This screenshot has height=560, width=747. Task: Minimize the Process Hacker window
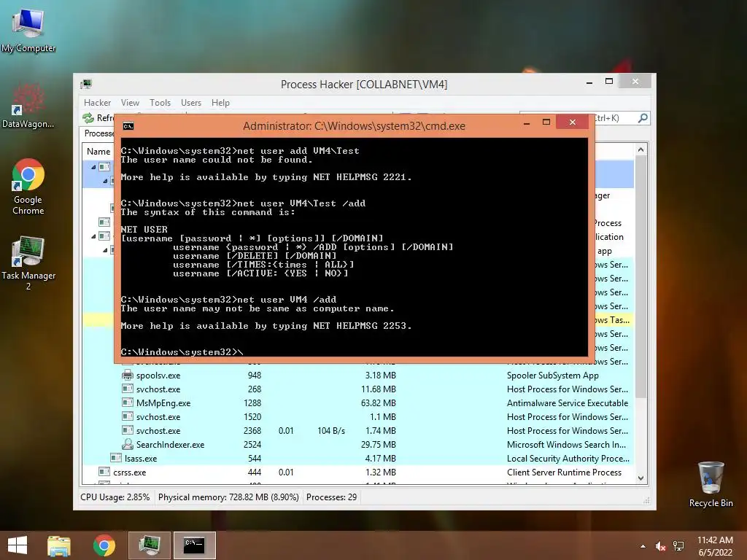[589, 82]
